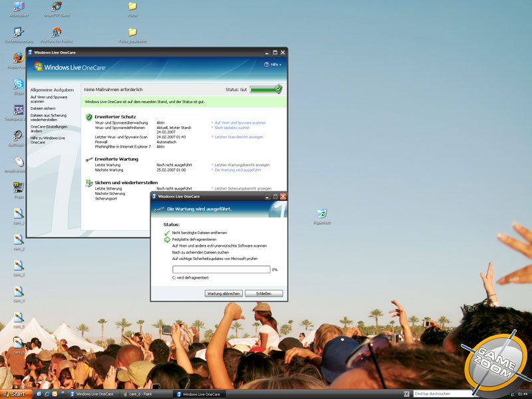Click 'Nach Updates suchen' link
This screenshot has width=532, height=399.
coord(231,128)
